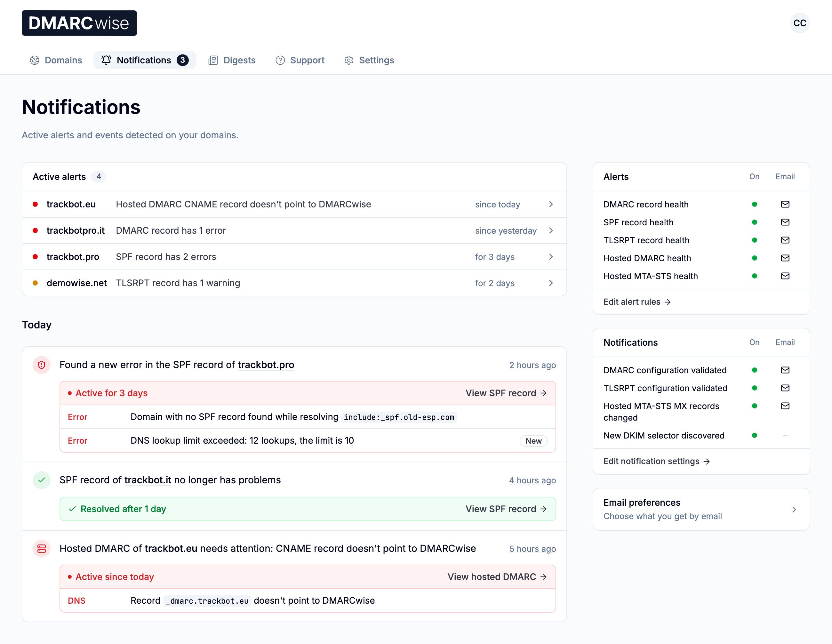Image resolution: width=832 pixels, height=644 pixels.
Task: Click email icon for Hosted MTA-STS MX records changed
Action: point(785,406)
